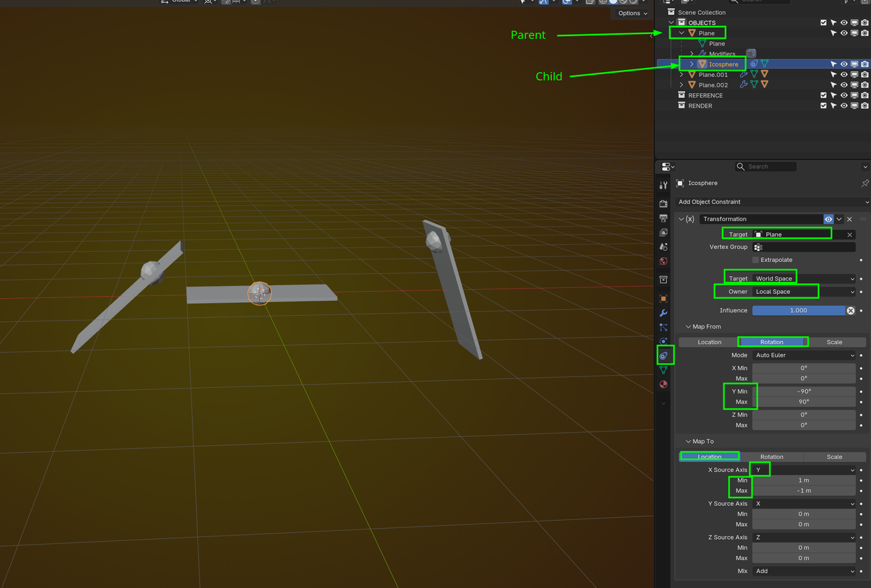Pin the Icosphere properties context
Viewport: 871px width, 588px height.
coord(865,183)
